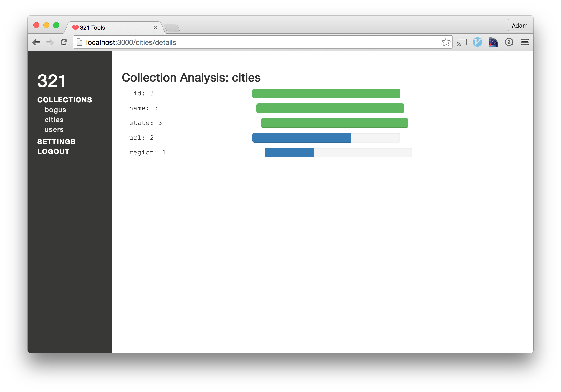Go to SETTINGS in sidebar
The height and width of the screenshot is (392, 561).
tap(56, 142)
